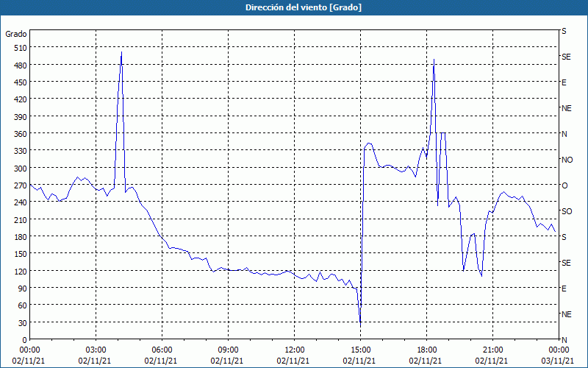Choose the 180 degree axis label
The width and height of the screenshot is (588, 368).
(x=21, y=237)
